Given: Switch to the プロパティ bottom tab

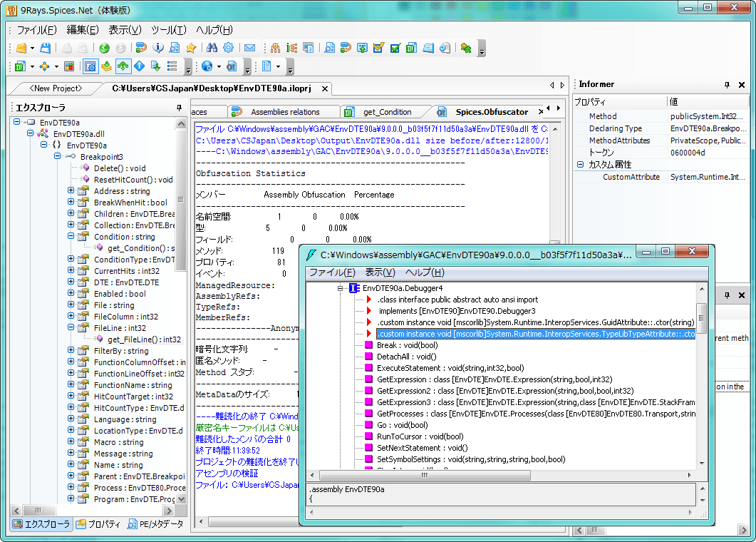Looking at the screenshot, I should click(x=99, y=524).
